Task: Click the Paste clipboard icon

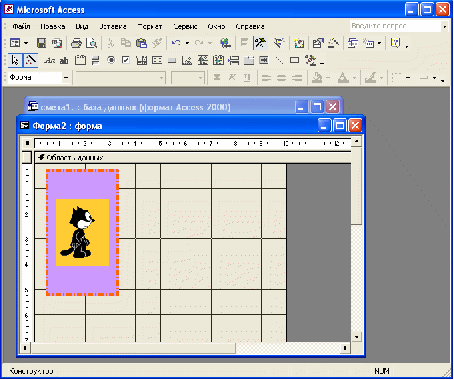Action: click(x=141, y=43)
